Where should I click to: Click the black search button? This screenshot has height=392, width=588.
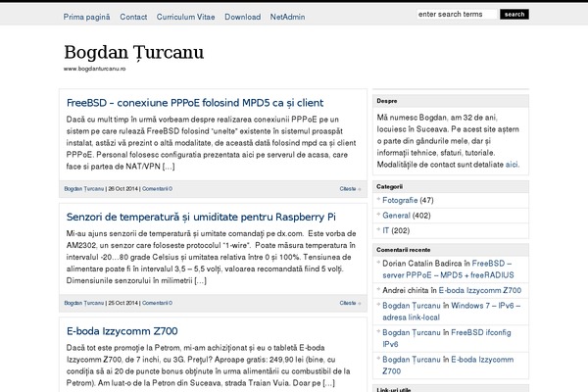point(514,15)
